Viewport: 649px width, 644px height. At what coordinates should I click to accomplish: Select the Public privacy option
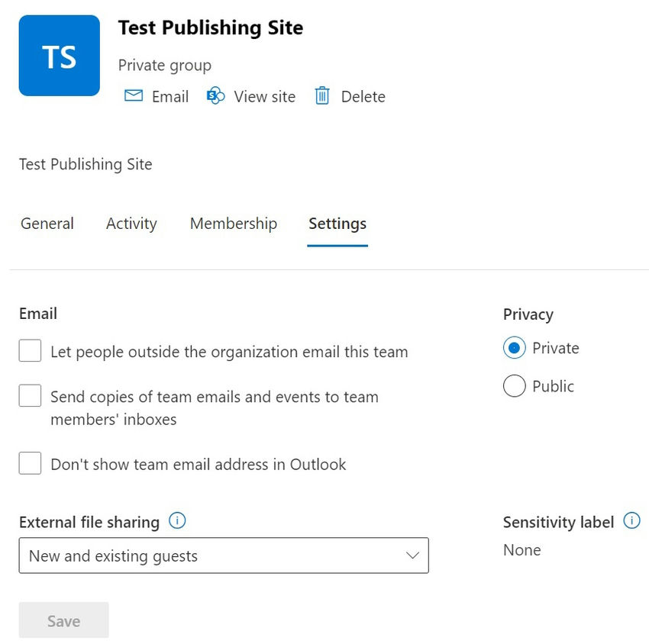point(515,386)
